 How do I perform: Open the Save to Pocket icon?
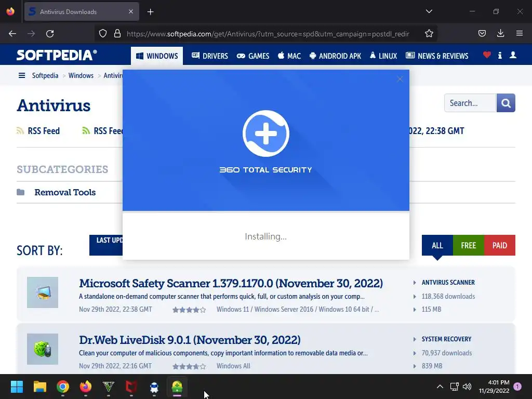[x=482, y=33]
